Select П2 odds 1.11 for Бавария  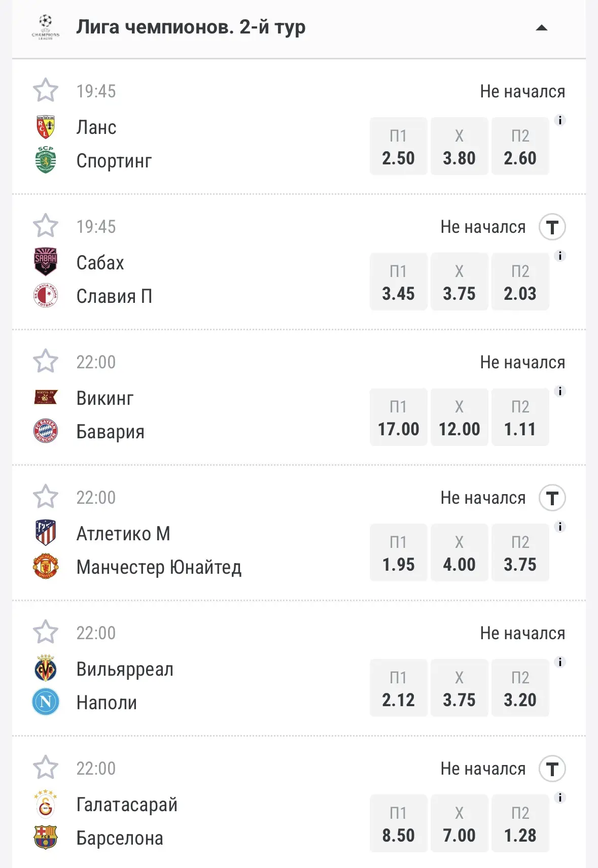pos(520,417)
